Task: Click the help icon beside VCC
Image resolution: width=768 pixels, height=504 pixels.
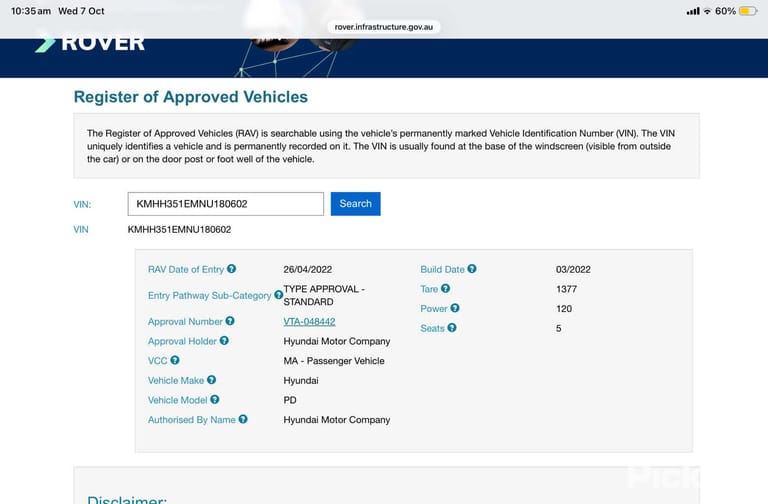Action: 175,360
